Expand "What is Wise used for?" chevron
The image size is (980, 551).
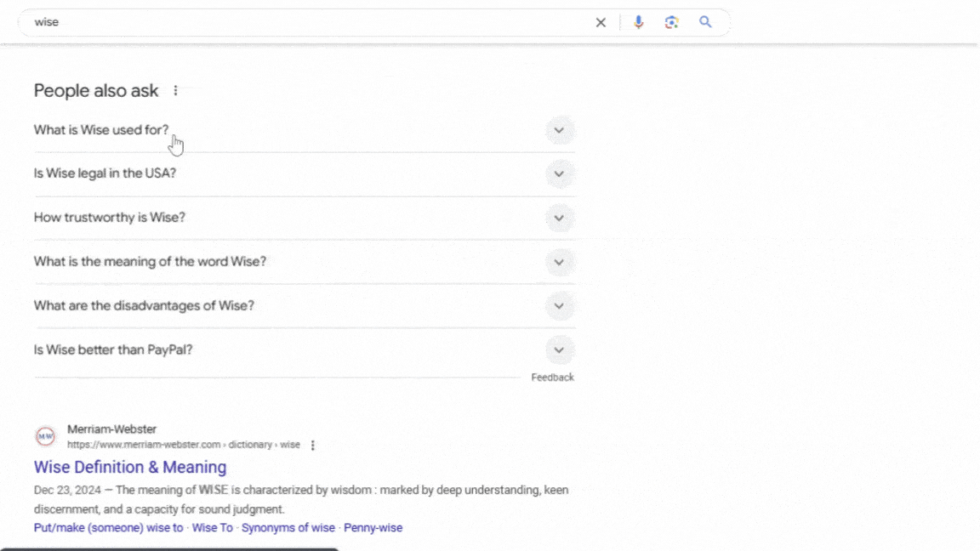(559, 131)
